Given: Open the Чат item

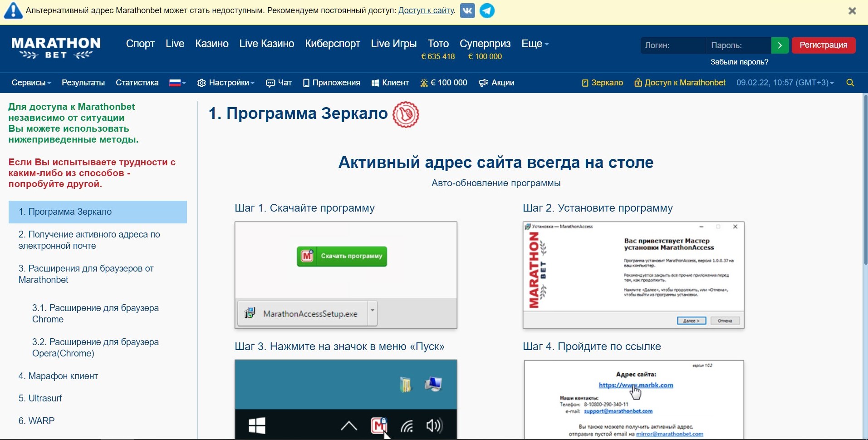Looking at the screenshot, I should (x=279, y=83).
